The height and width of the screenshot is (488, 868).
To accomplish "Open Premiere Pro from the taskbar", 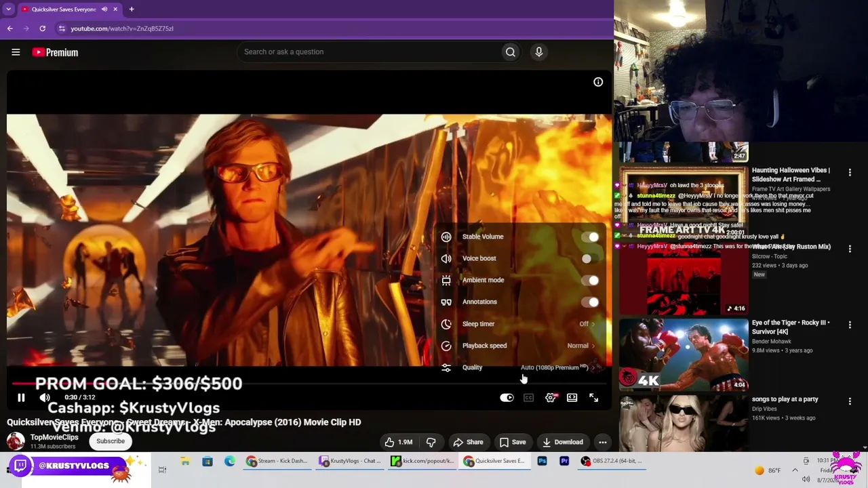I will [564, 462].
